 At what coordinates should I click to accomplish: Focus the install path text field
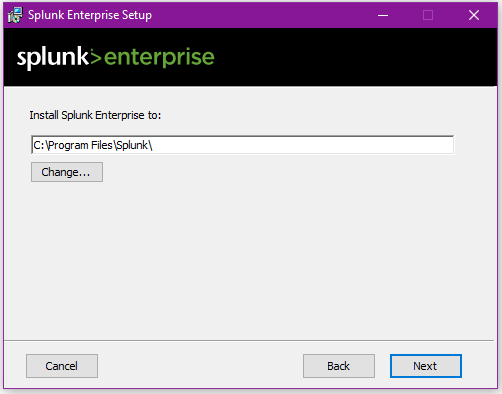242,145
